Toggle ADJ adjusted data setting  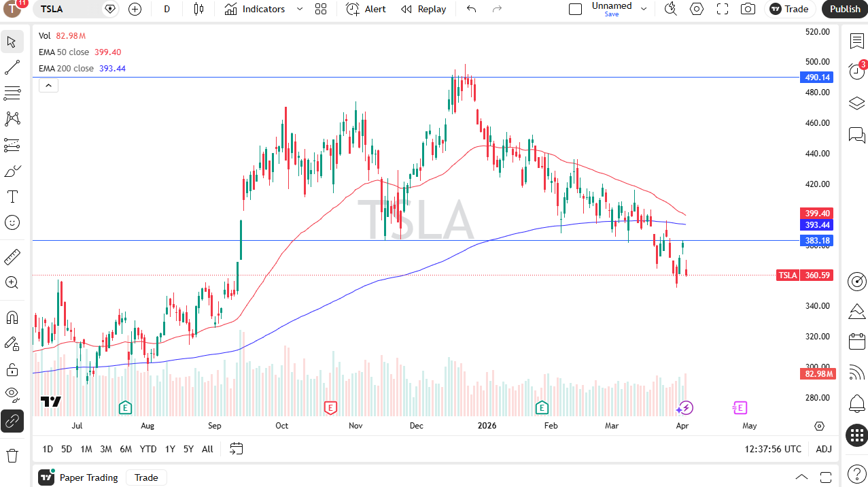(x=824, y=449)
